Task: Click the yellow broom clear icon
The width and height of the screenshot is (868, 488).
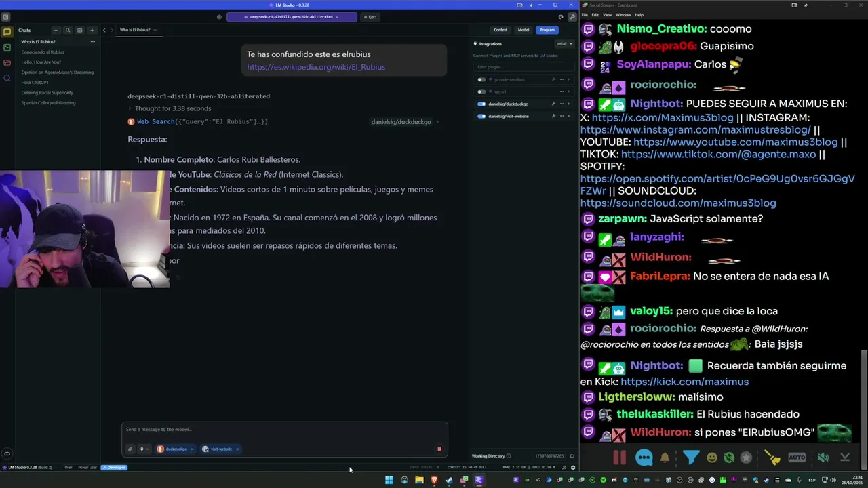Action: tap(772, 457)
